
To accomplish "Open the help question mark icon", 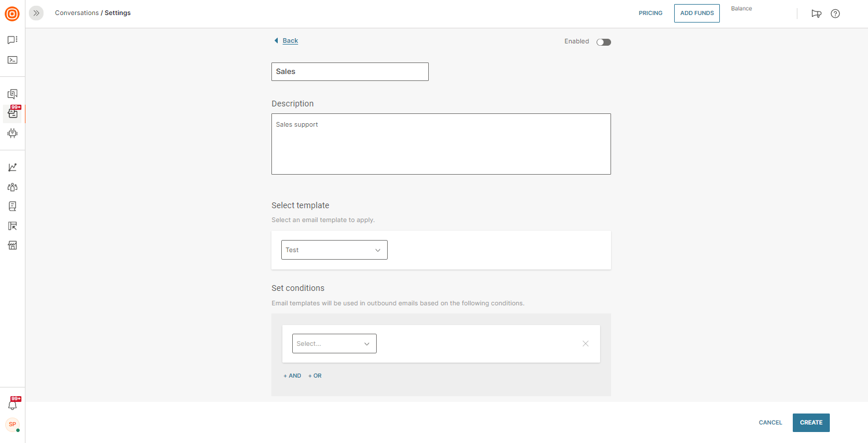I will (835, 14).
